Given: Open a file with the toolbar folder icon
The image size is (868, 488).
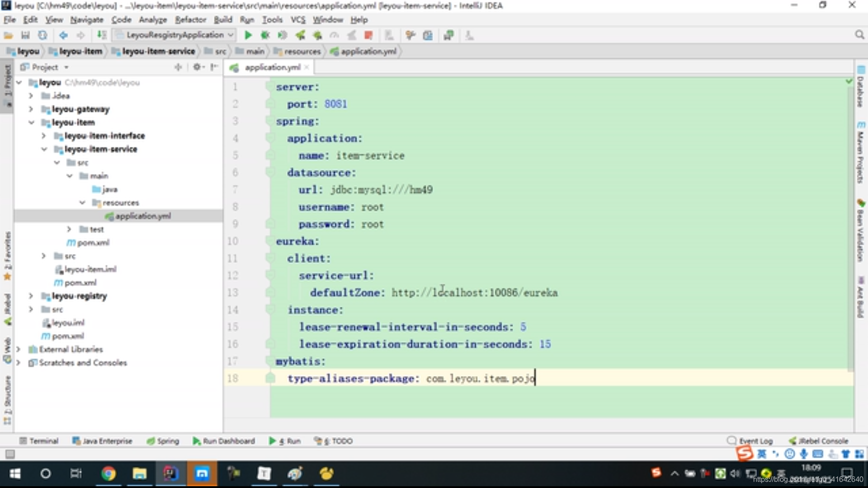Looking at the screenshot, I should click(8, 35).
